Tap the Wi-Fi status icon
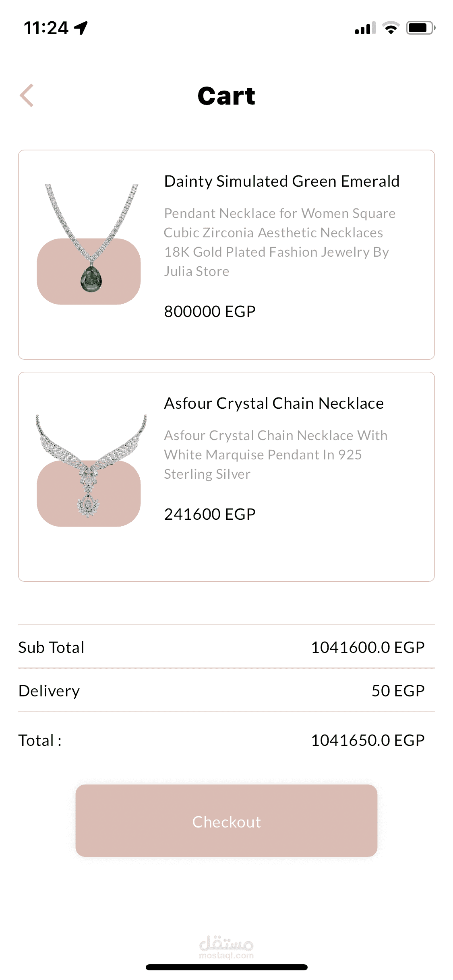This screenshot has width=453, height=980. [390, 28]
